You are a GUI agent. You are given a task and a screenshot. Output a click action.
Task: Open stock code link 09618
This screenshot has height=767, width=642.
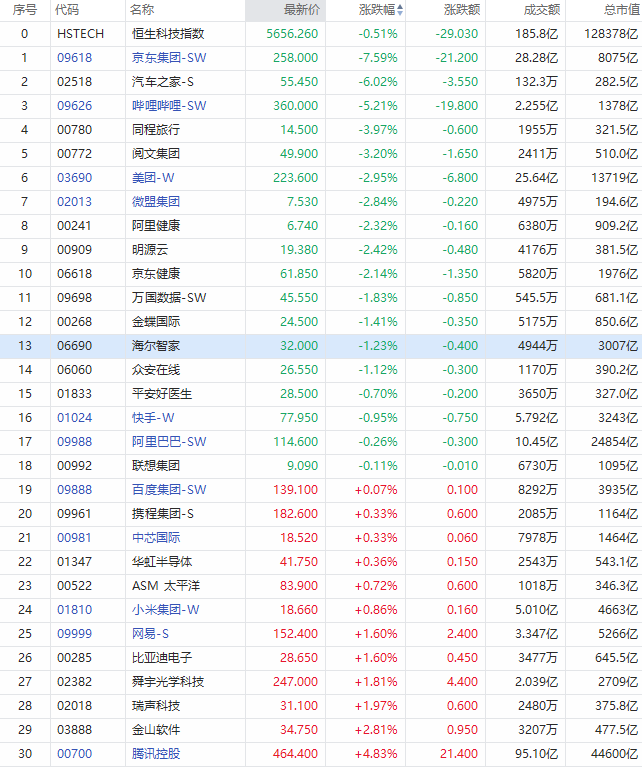[74, 58]
